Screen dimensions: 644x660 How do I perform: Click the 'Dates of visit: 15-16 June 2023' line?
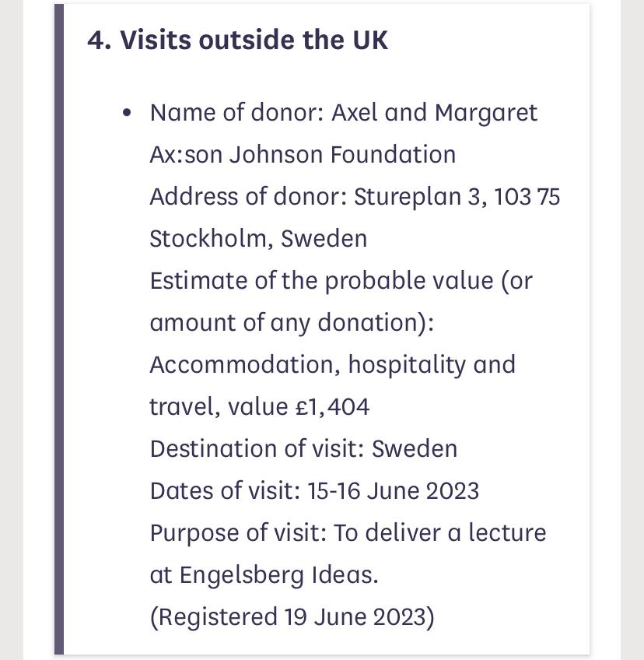[x=315, y=491]
